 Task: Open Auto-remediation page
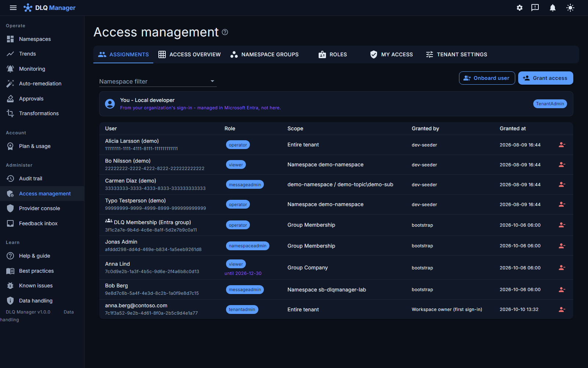coord(42,84)
